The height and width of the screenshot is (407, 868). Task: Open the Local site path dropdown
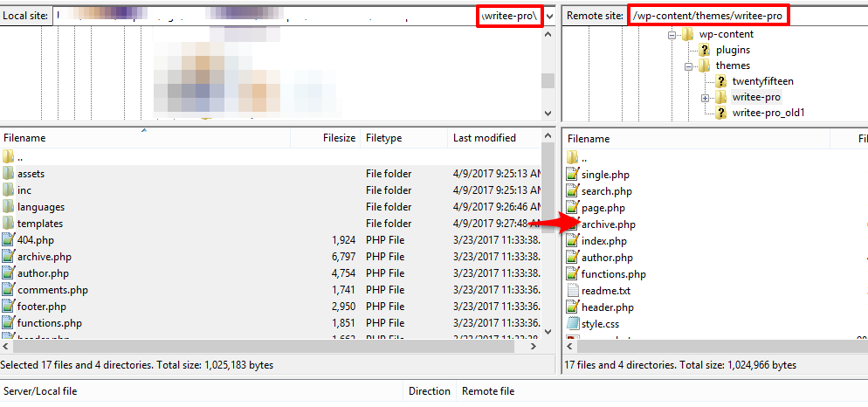(x=549, y=16)
